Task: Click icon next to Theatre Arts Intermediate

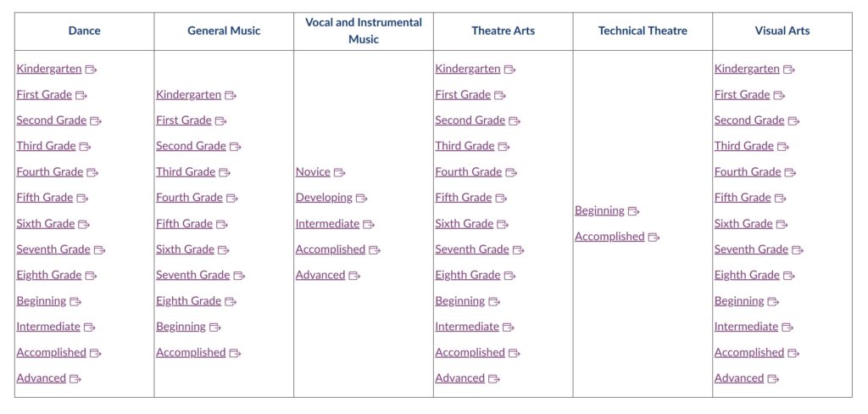Action: point(509,327)
